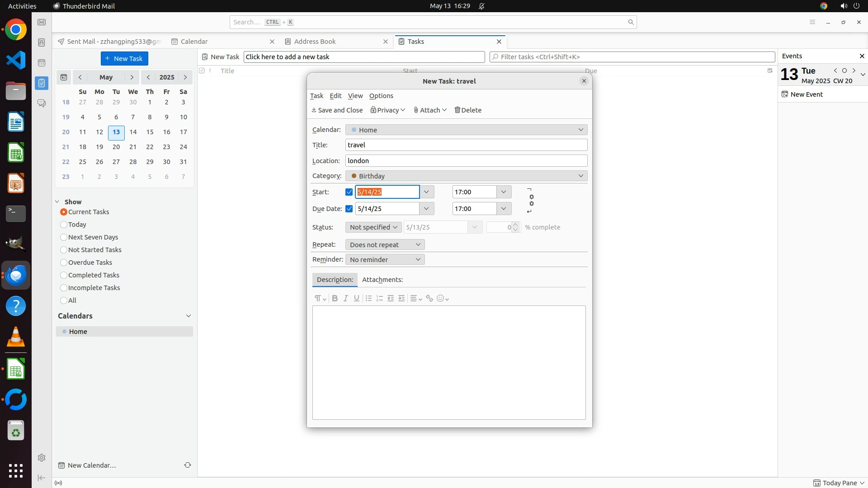Expand the Repeat dropdown

pyautogui.click(x=385, y=244)
